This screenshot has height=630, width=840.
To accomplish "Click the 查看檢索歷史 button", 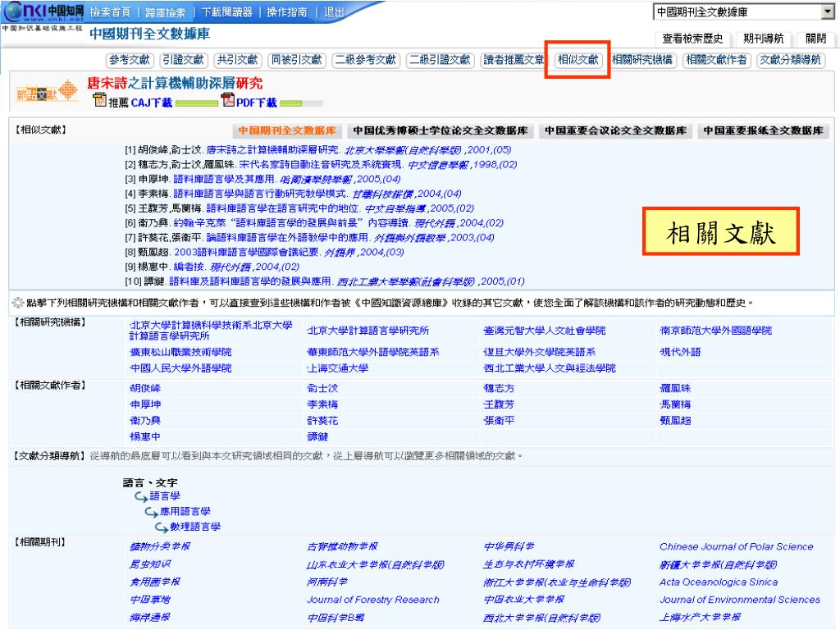I will pos(692,39).
